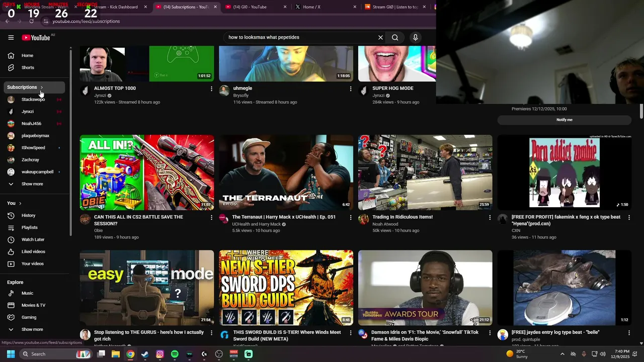The width and height of the screenshot is (644, 362).
Task: Open New S-Tier Sword DPS thumbnail
Action: click(286, 288)
